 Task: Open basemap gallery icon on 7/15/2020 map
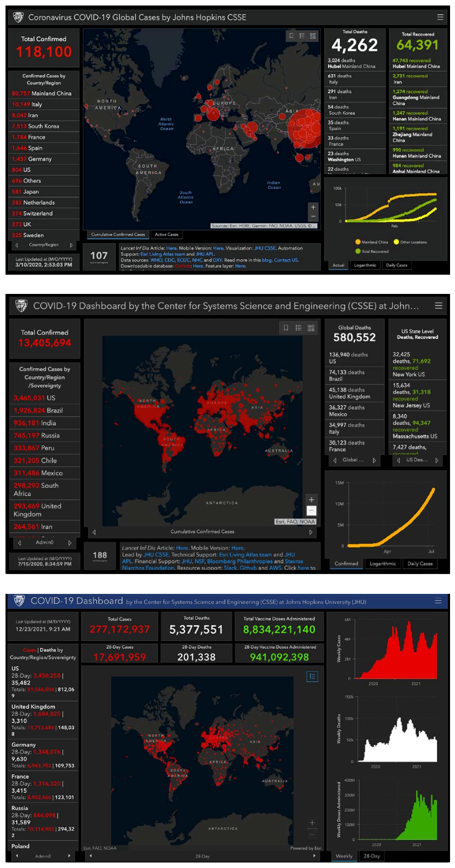click(x=311, y=328)
